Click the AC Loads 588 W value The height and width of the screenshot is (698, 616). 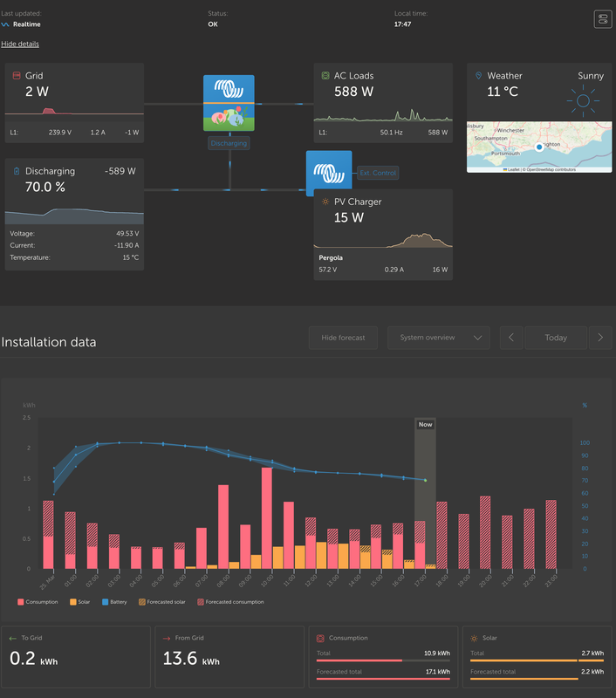[x=354, y=92]
